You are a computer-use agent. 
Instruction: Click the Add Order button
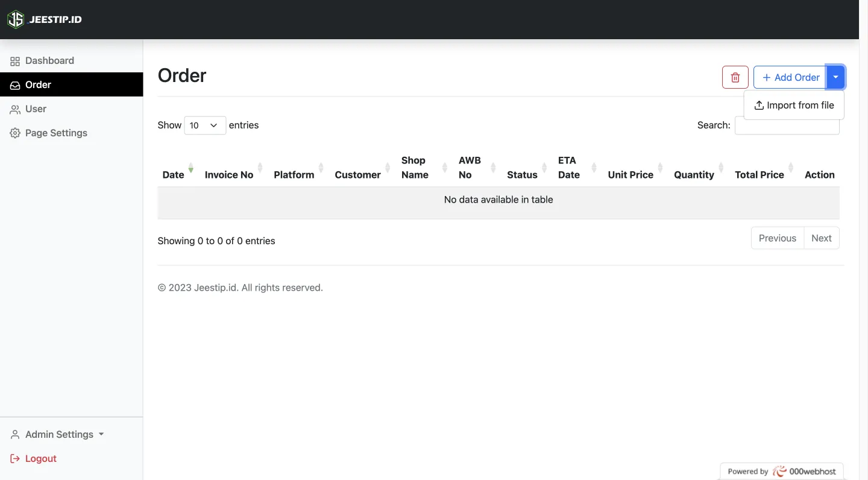[x=790, y=77]
